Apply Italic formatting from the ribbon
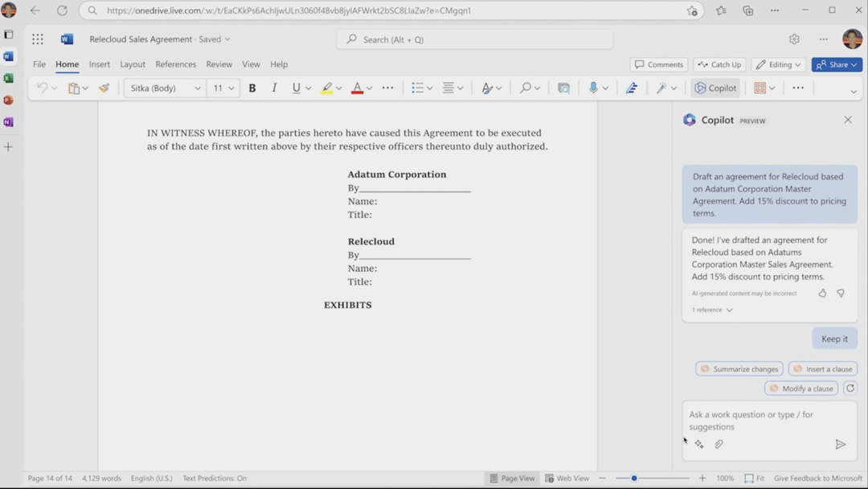Viewport: 868px width, 489px height. (274, 88)
